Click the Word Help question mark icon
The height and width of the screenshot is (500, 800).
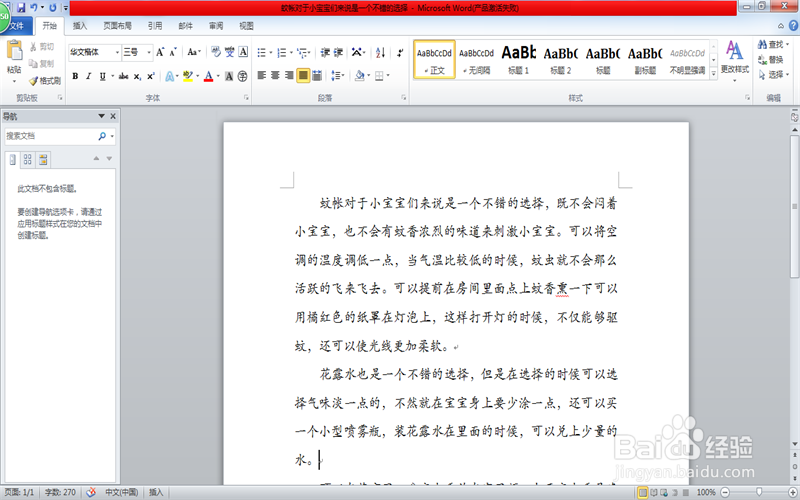[x=793, y=26]
